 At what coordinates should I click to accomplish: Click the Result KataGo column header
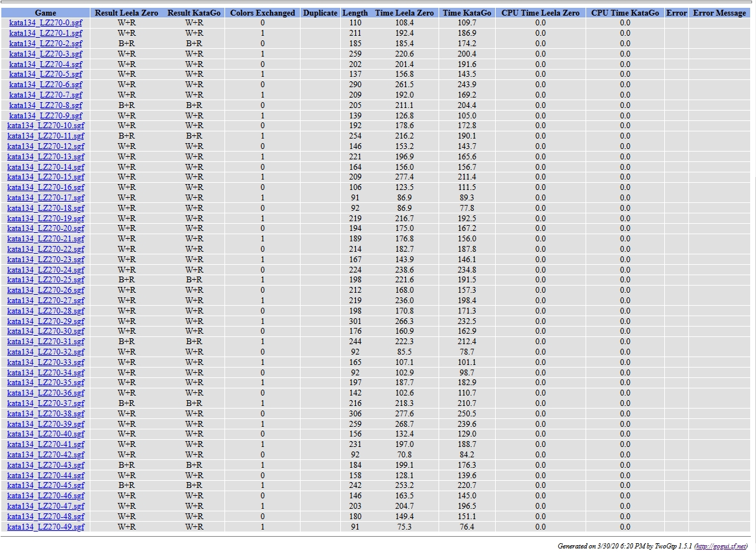tap(194, 13)
